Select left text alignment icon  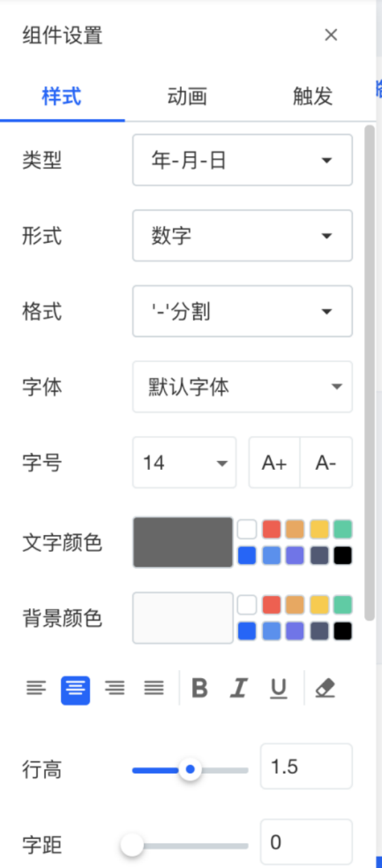click(x=36, y=689)
